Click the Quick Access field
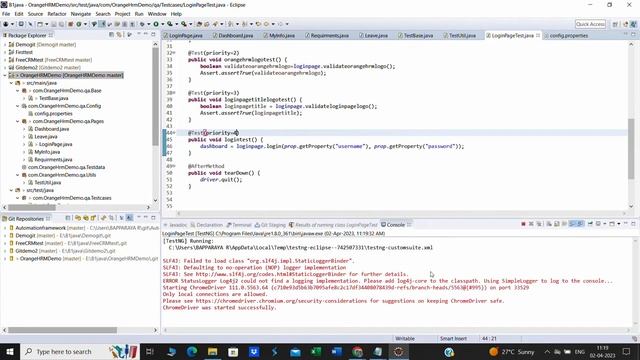Image resolution: width=640 pixels, height=360 pixels. [590, 24]
